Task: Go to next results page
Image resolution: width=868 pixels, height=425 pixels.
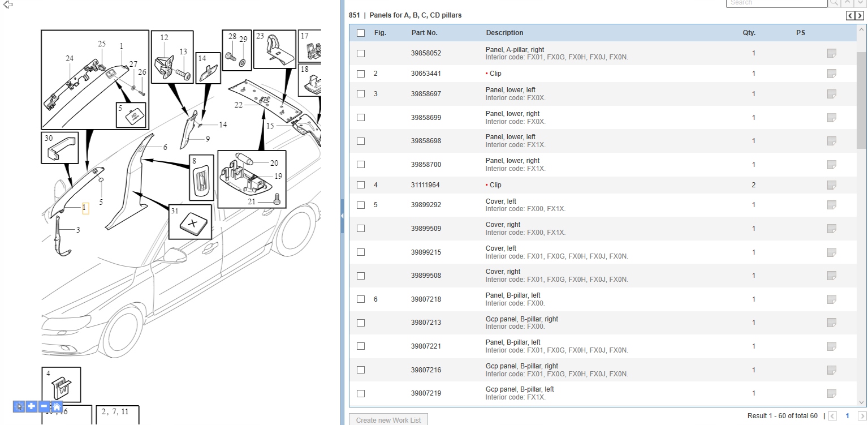Action: pyautogui.click(x=861, y=416)
